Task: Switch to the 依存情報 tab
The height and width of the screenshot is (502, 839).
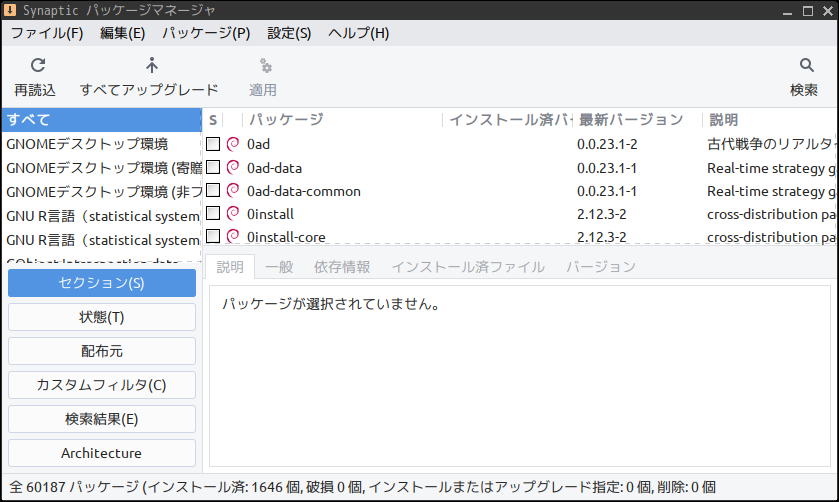Action: click(342, 267)
